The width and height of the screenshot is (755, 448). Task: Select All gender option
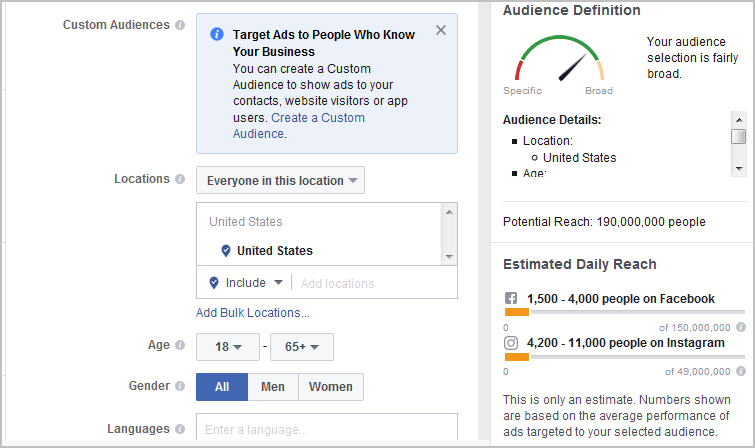coord(222,387)
